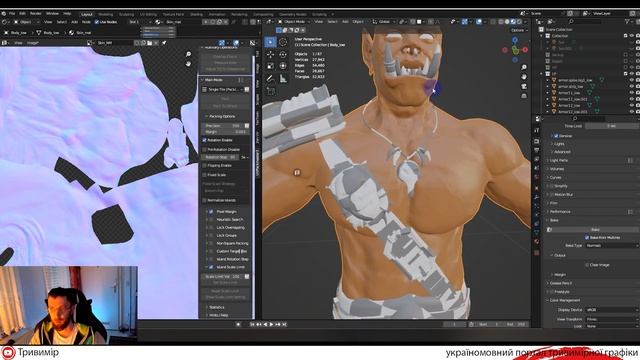Open the Edit menu

click(22, 13)
